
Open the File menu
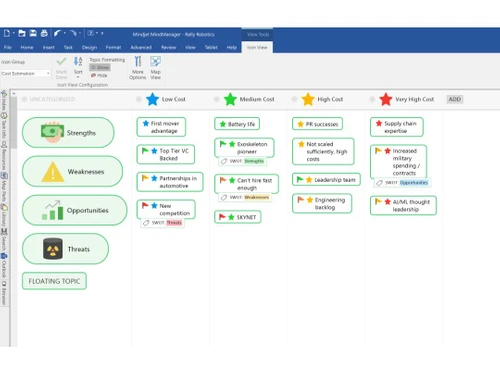[x=8, y=47]
